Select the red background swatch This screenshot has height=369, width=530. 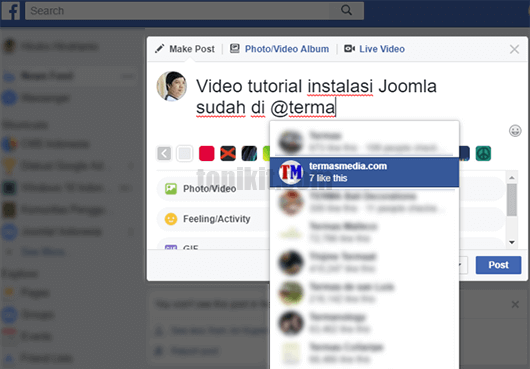[x=207, y=154]
